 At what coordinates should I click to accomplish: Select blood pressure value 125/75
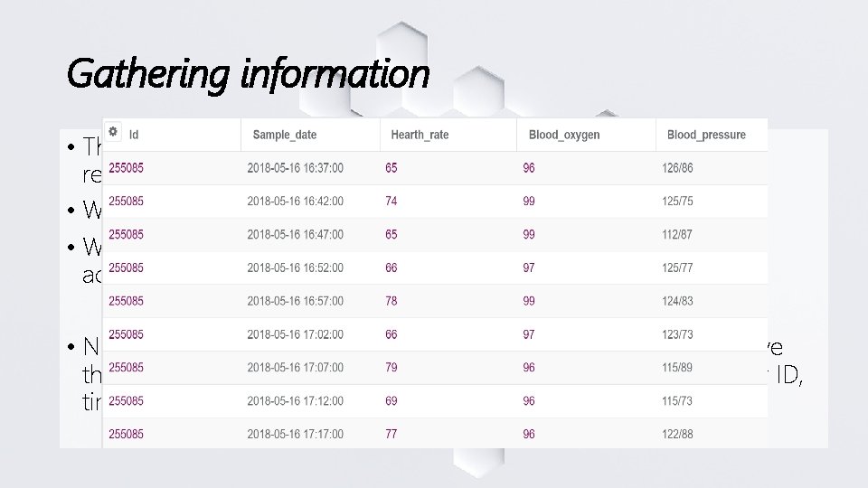(x=677, y=202)
